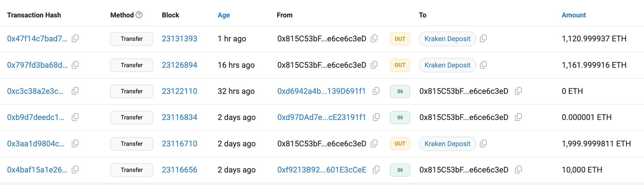This screenshot has width=644, height=185.
Task: Open transaction 0xb9d7deedc1 details
Action: [36, 117]
